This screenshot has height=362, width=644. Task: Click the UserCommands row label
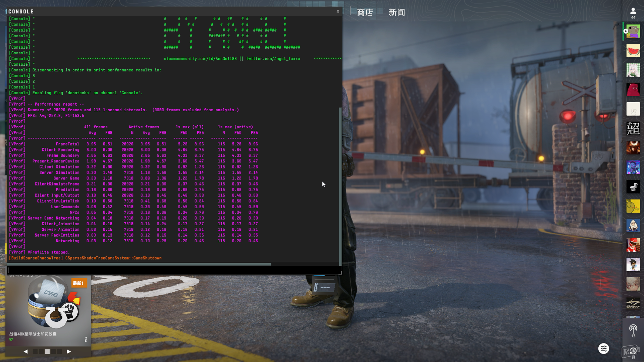(65, 207)
